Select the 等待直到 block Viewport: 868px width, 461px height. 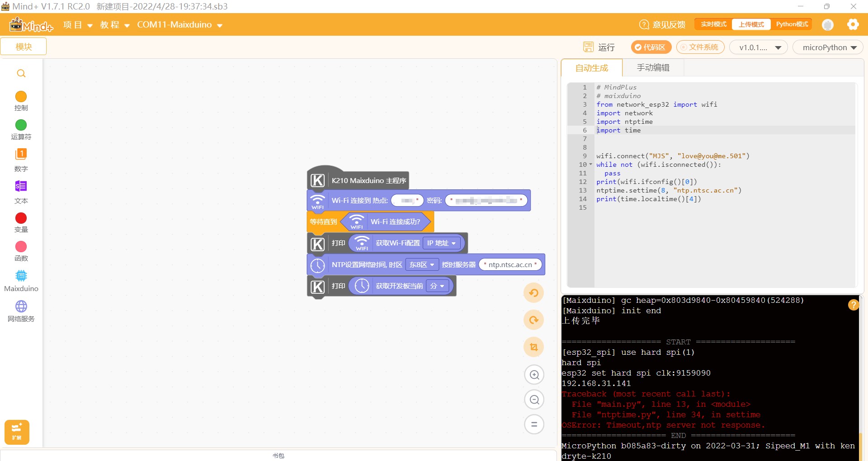323,222
